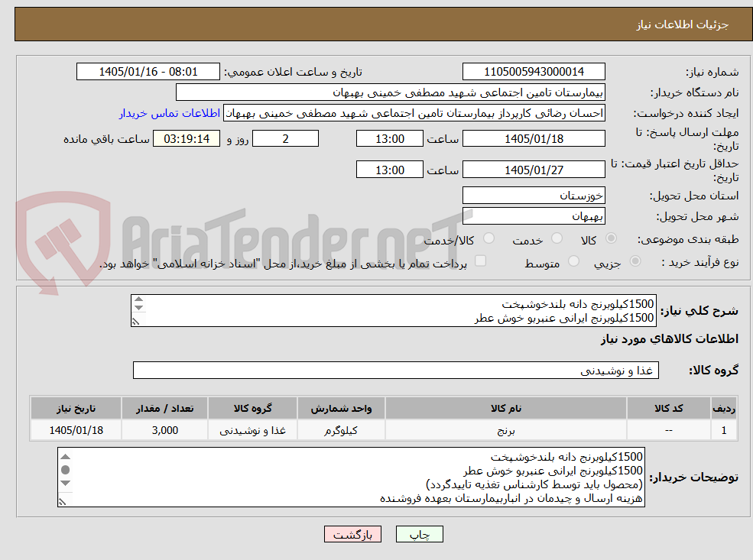Click the نام کالا column header

505,409
